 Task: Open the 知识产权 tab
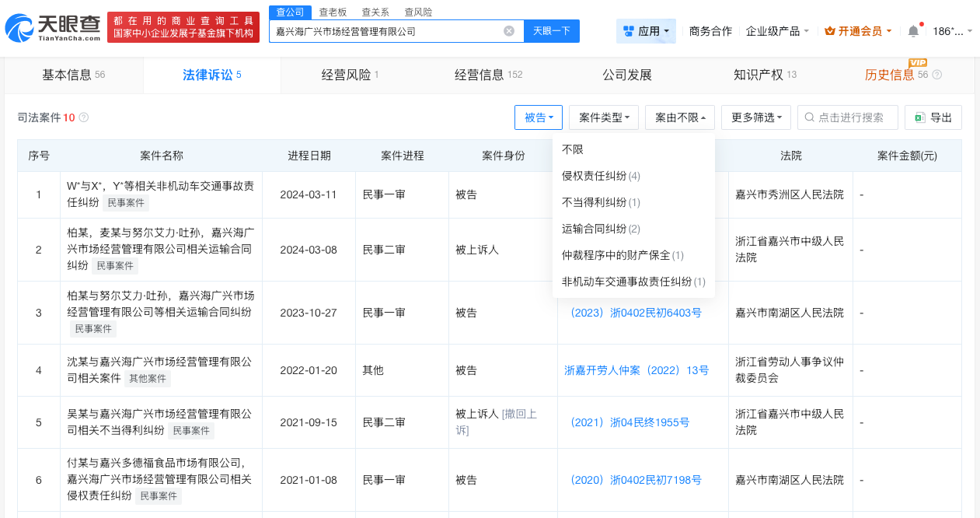765,75
